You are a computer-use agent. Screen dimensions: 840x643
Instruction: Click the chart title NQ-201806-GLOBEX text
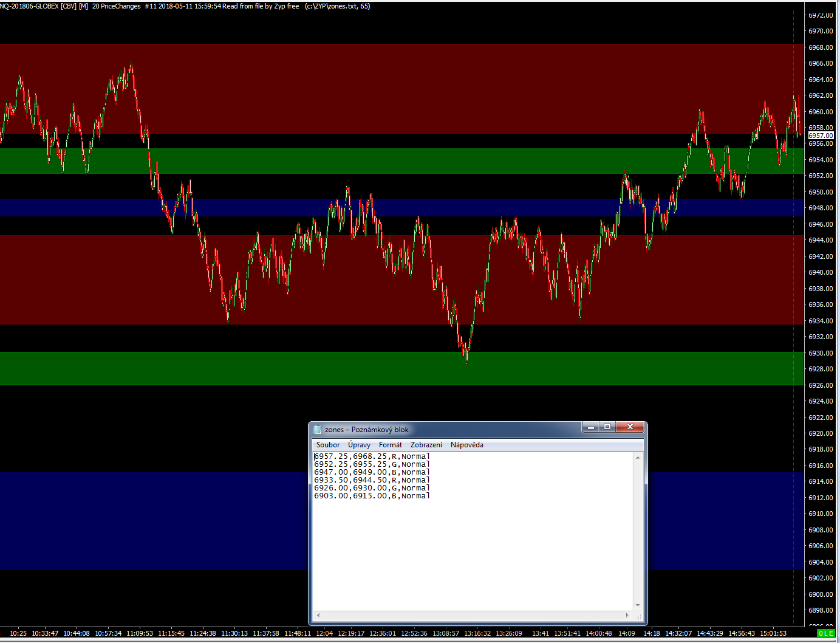click(x=29, y=6)
